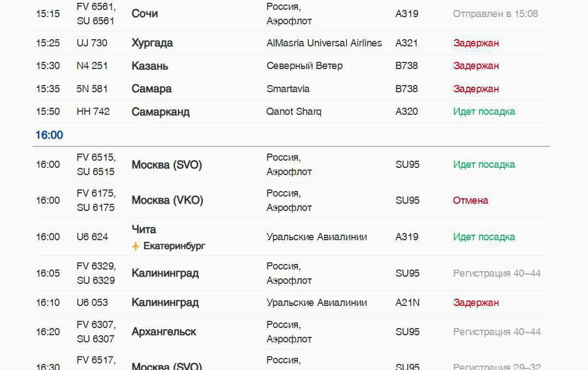This screenshot has width=588, height=370.
Task: Click the blue 16:00 hour section header
Action: (49, 135)
